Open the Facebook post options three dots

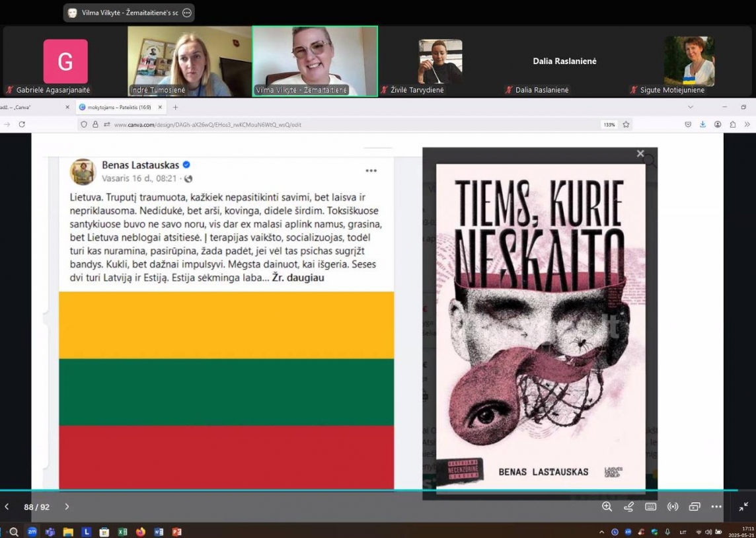click(371, 171)
